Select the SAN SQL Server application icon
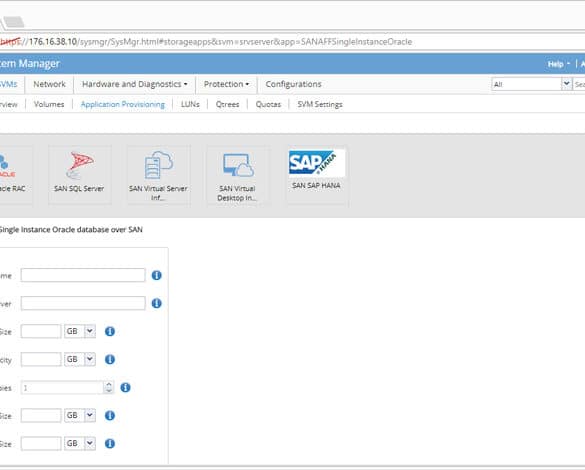Screen dimensions: 585x470 79,175
